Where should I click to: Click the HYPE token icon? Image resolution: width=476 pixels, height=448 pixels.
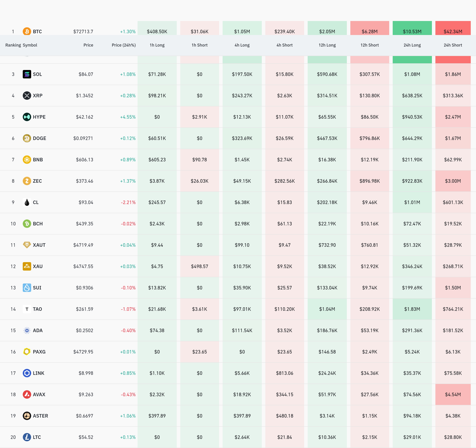[x=27, y=117]
